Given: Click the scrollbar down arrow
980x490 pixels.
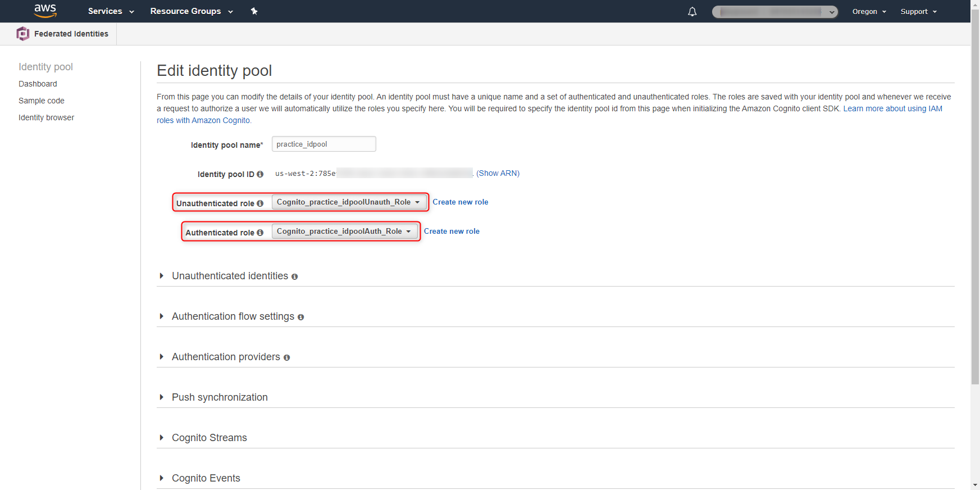Looking at the screenshot, I should (975, 485).
